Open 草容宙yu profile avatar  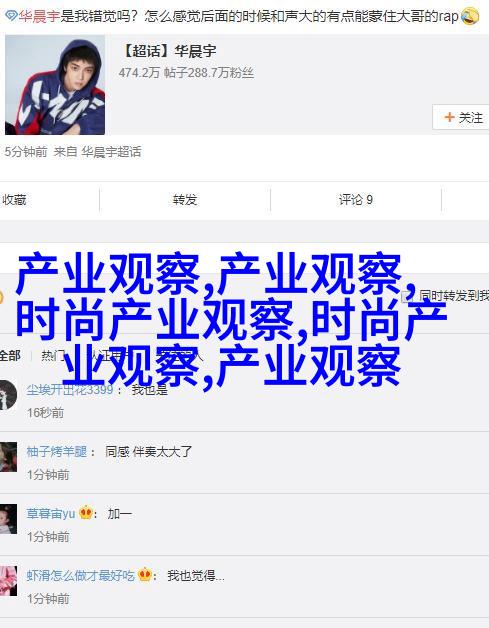pos(8,519)
